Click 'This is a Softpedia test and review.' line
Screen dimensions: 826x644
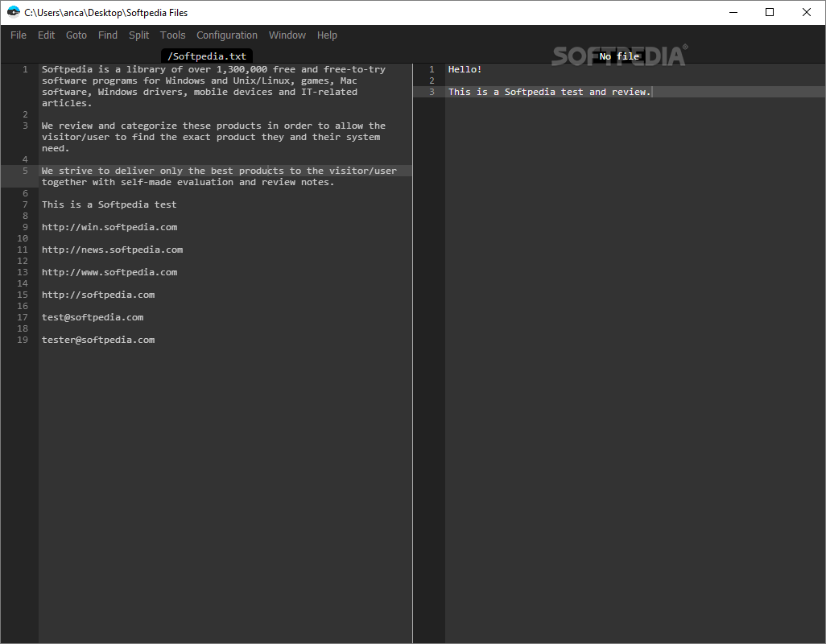pyautogui.click(x=549, y=92)
